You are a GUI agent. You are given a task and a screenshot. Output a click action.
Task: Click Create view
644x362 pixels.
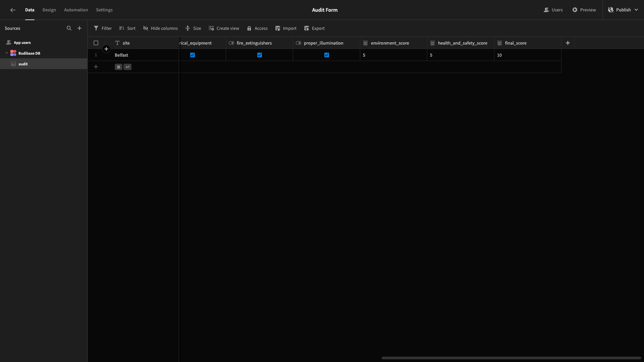[224, 28]
